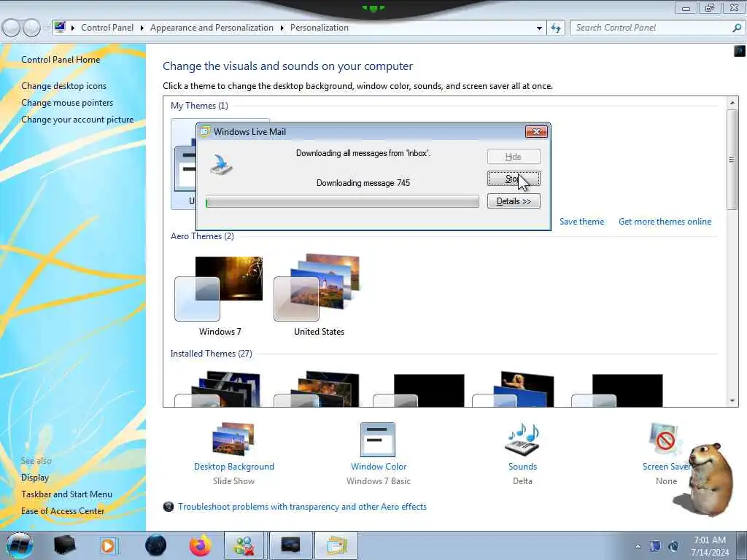Open Display under See also

click(x=35, y=477)
